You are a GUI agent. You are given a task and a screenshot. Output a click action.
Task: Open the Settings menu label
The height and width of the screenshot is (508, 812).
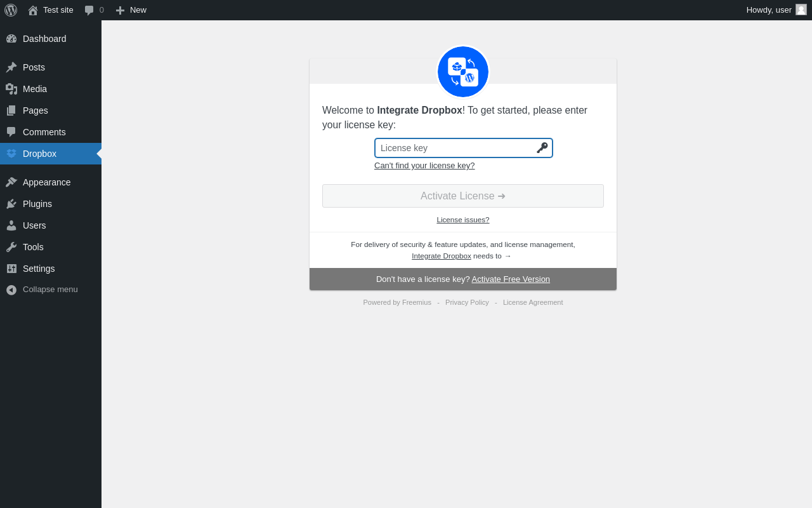tap(39, 269)
